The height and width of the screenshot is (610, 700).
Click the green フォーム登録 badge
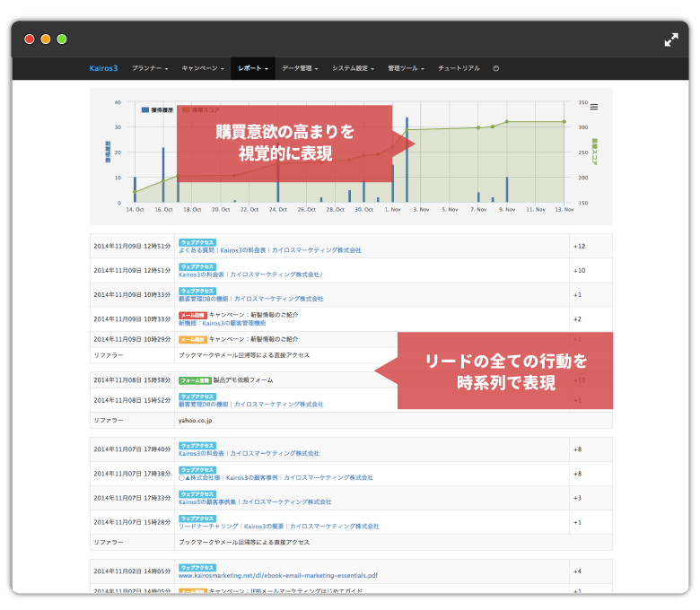coord(193,380)
